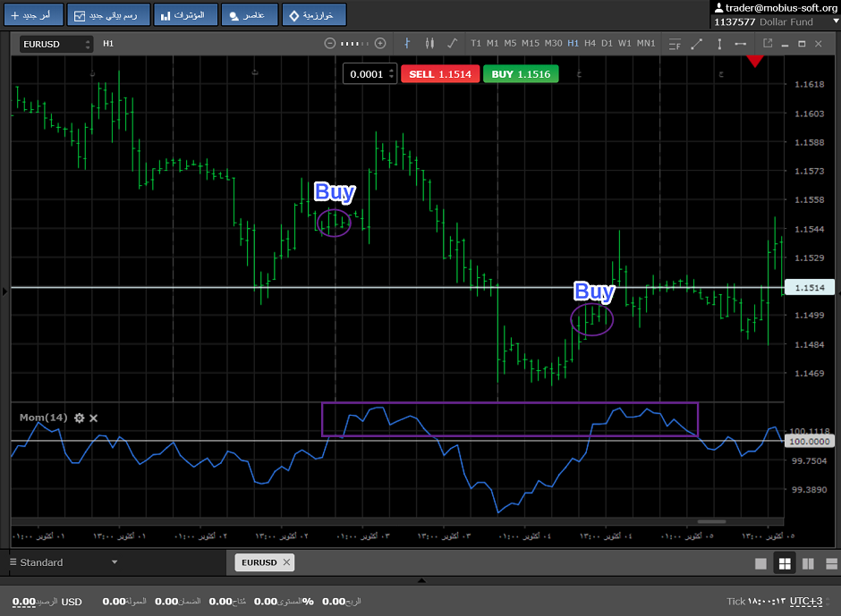This screenshot has height=616, width=841.
Task: Click the 1.1514 current price marker
Action: click(x=810, y=288)
